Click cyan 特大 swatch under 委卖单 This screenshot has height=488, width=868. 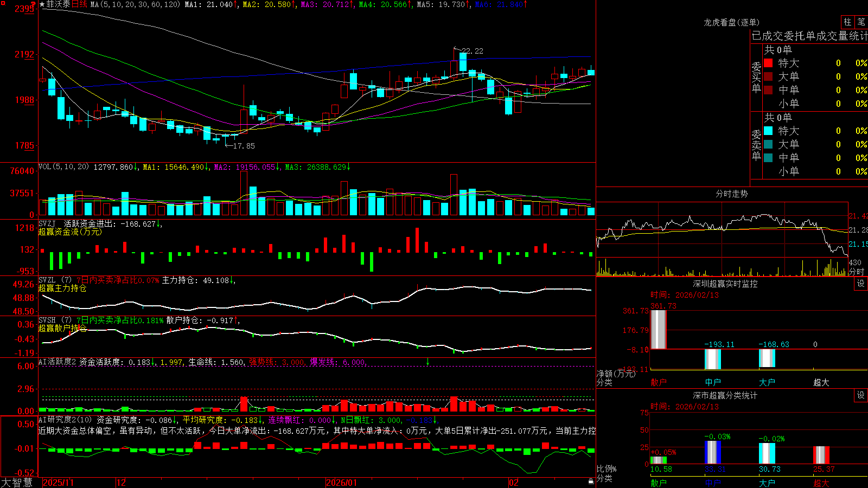(x=768, y=131)
